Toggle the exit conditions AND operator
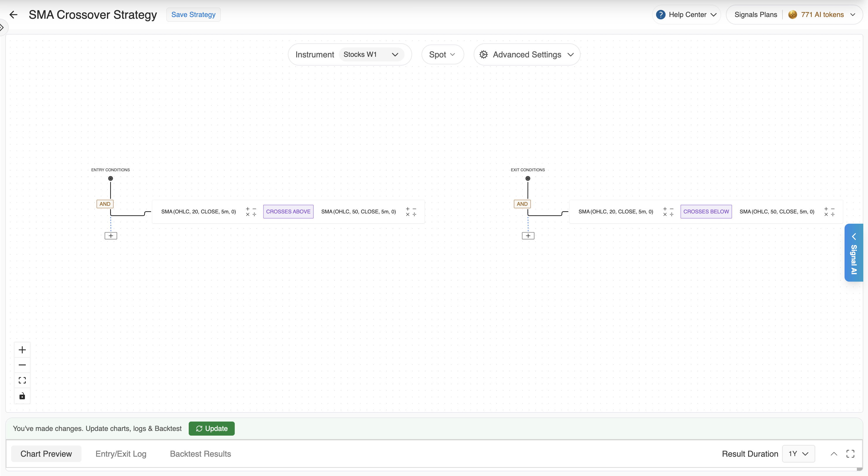Screen dimensions: 868x476 point(522,204)
